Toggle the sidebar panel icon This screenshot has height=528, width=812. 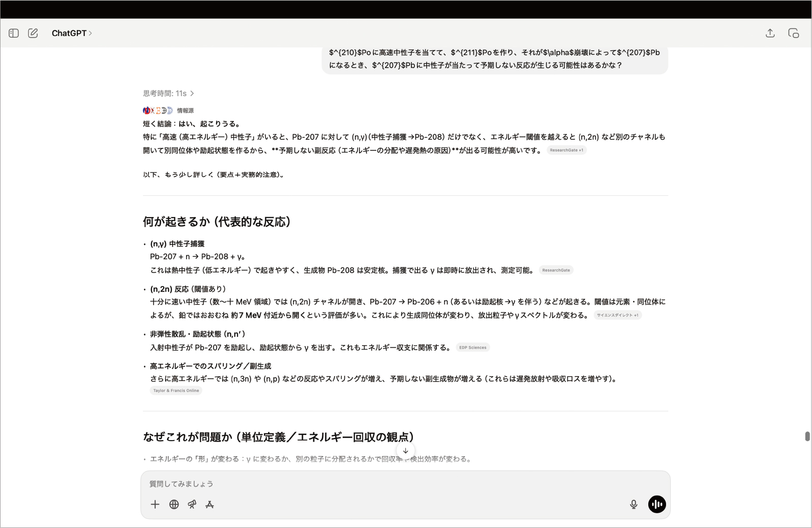click(x=14, y=33)
